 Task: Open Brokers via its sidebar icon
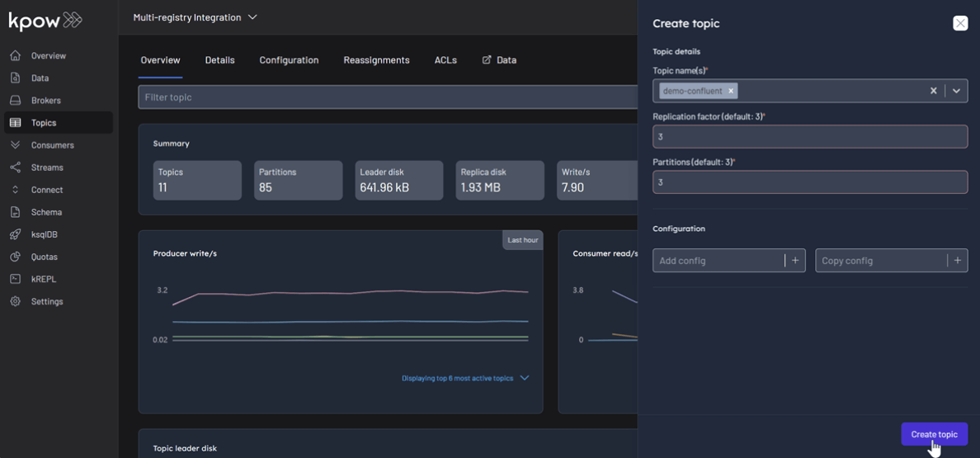pos(15,101)
